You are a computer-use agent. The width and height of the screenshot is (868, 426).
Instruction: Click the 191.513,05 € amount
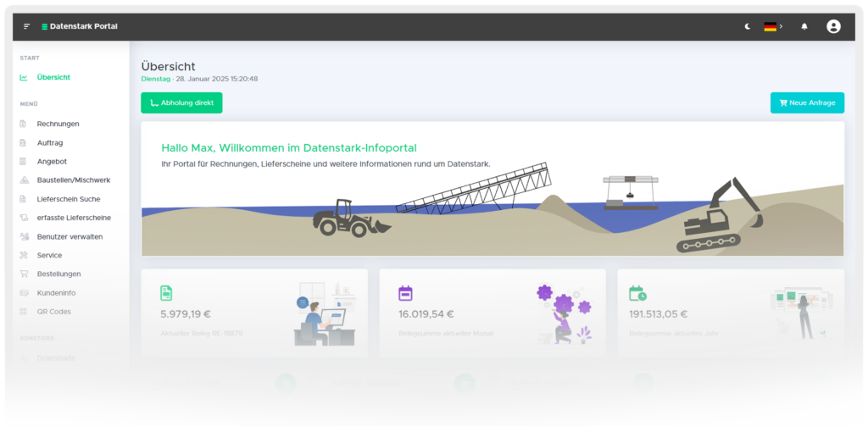click(659, 314)
